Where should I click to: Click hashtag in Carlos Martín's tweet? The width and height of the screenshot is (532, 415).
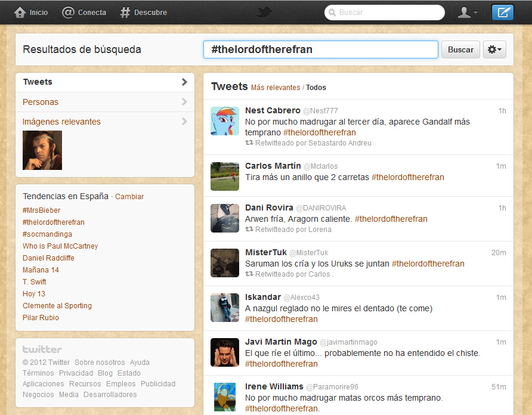point(407,177)
